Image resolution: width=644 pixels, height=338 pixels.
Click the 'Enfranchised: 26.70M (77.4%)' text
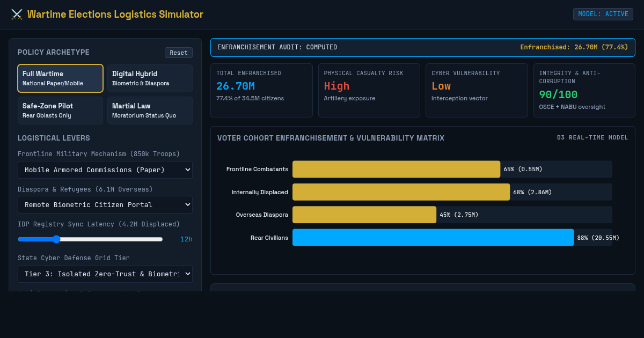point(574,47)
